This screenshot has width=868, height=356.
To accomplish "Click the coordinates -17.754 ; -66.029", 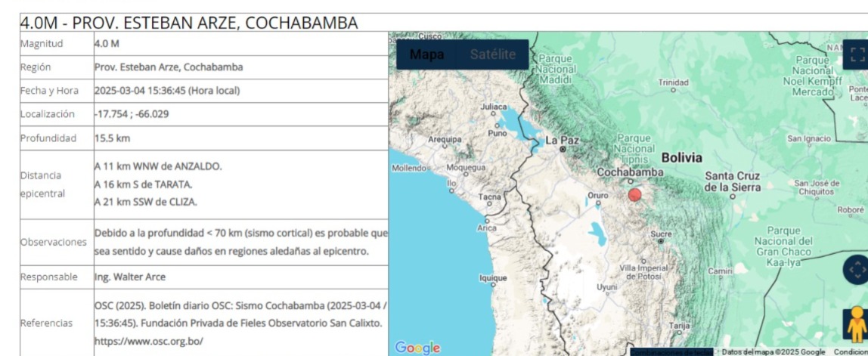I will click(132, 114).
